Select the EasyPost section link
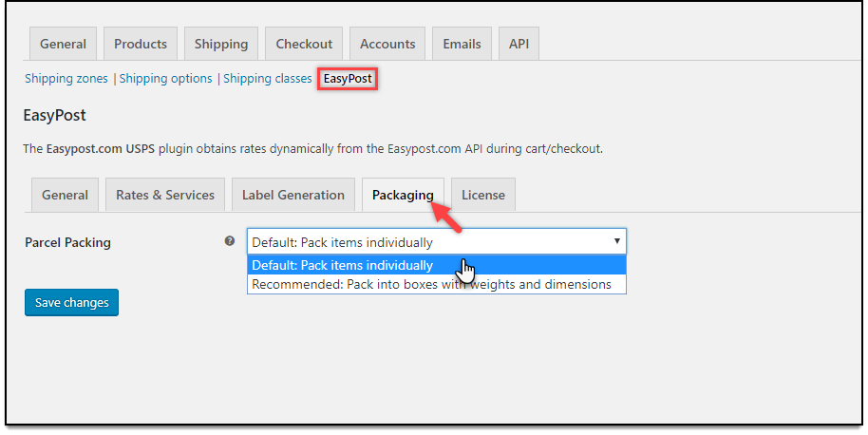This screenshot has height=435, width=868. 348,79
